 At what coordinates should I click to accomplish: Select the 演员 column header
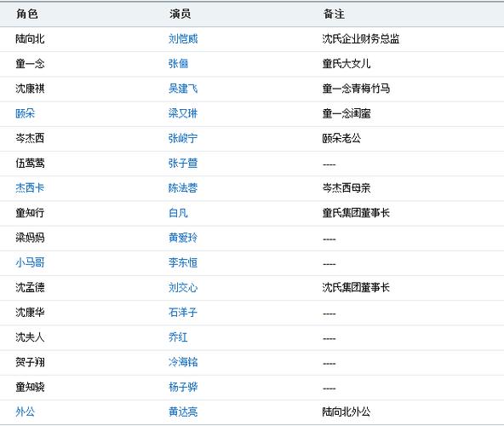(180, 14)
